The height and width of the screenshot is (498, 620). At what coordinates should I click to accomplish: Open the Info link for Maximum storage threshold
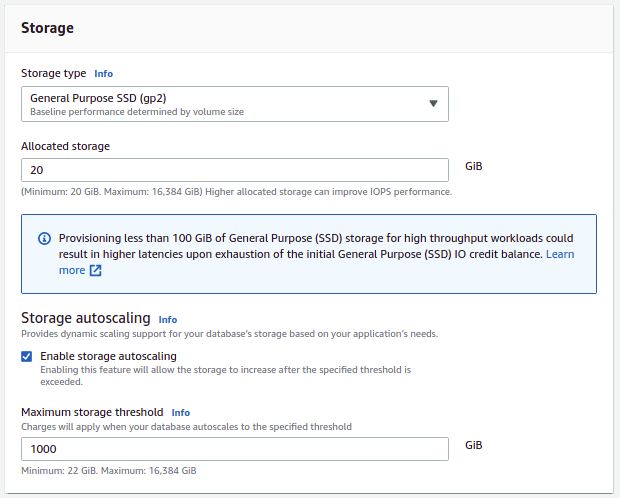[180, 412]
